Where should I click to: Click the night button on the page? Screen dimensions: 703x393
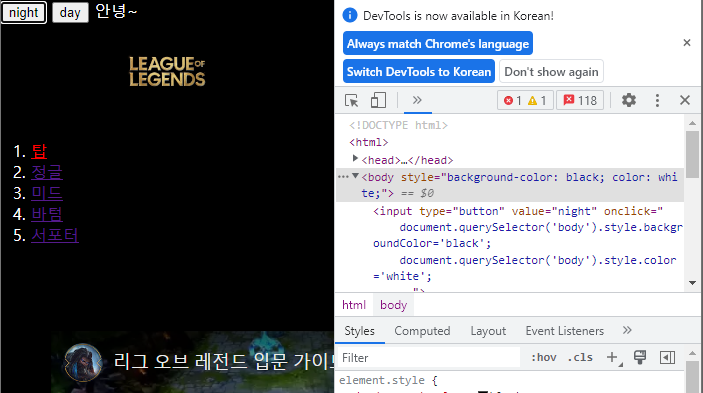pyautogui.click(x=24, y=13)
